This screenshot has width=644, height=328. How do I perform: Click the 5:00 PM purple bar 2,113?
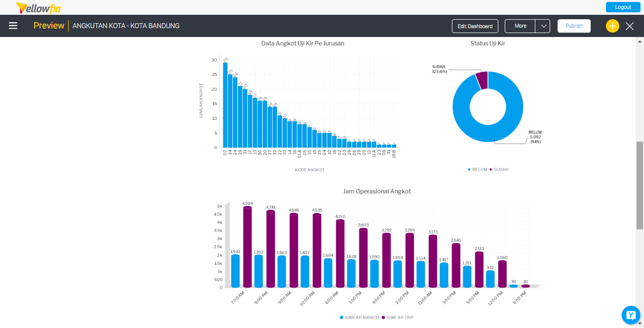[479, 269]
